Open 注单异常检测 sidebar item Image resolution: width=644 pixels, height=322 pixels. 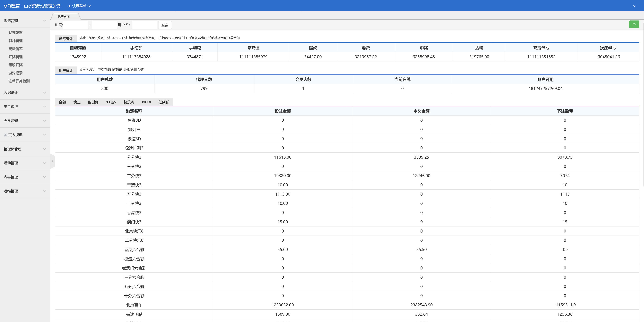[x=19, y=81]
